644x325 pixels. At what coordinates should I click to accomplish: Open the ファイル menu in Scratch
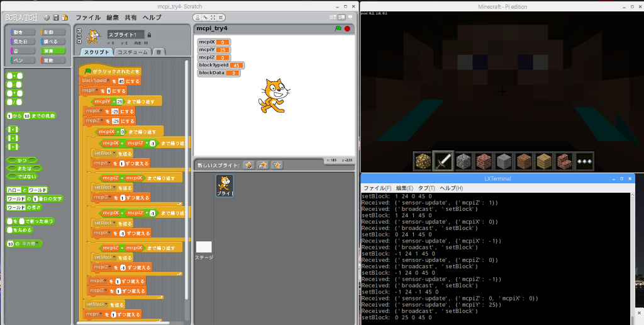88,18
